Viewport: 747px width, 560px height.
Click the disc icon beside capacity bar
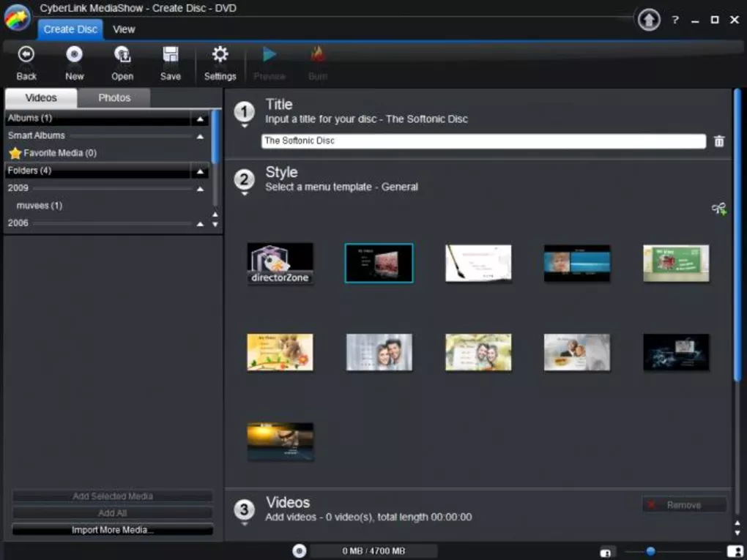click(300, 551)
